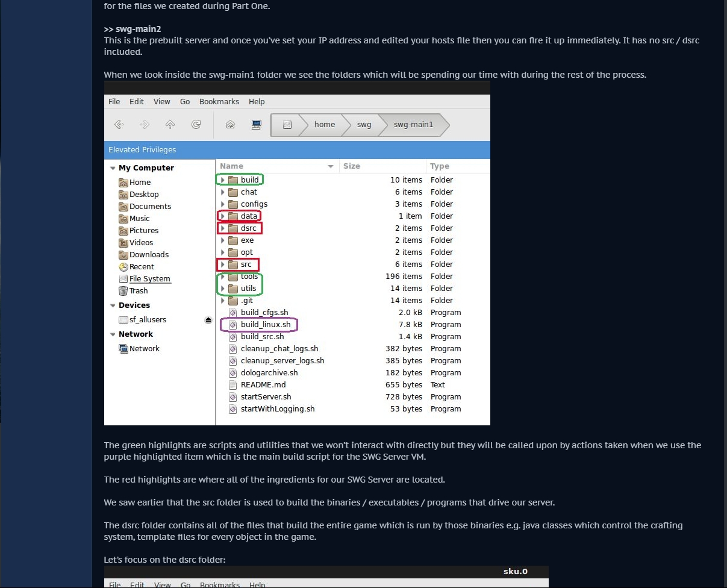
Task: Open Downloads in the sidebar
Action: (x=143, y=255)
